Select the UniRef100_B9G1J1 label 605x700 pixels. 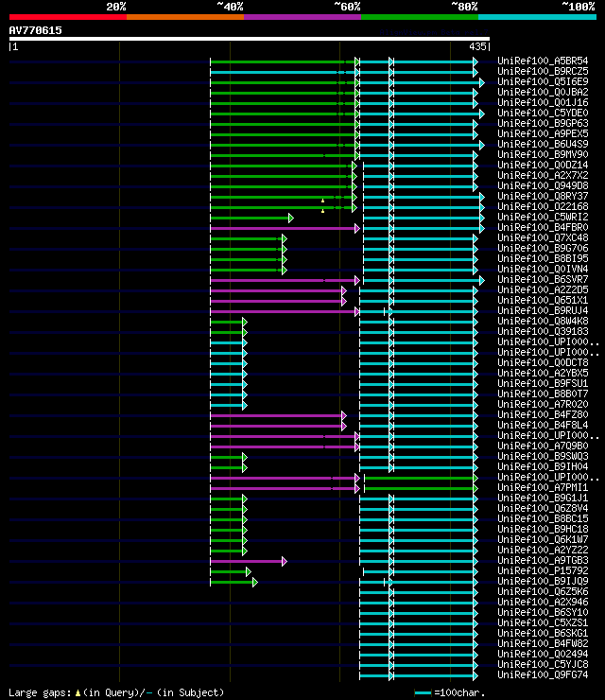(543, 499)
